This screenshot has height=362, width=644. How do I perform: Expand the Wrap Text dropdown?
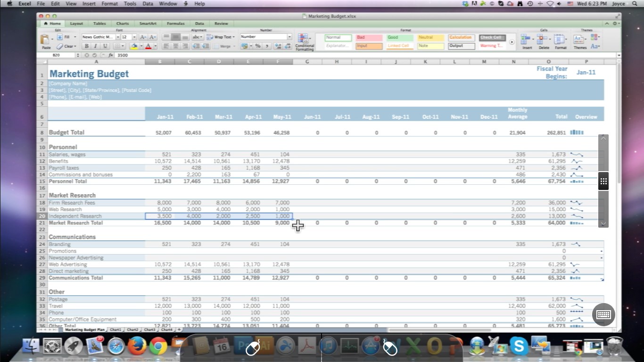tap(233, 37)
